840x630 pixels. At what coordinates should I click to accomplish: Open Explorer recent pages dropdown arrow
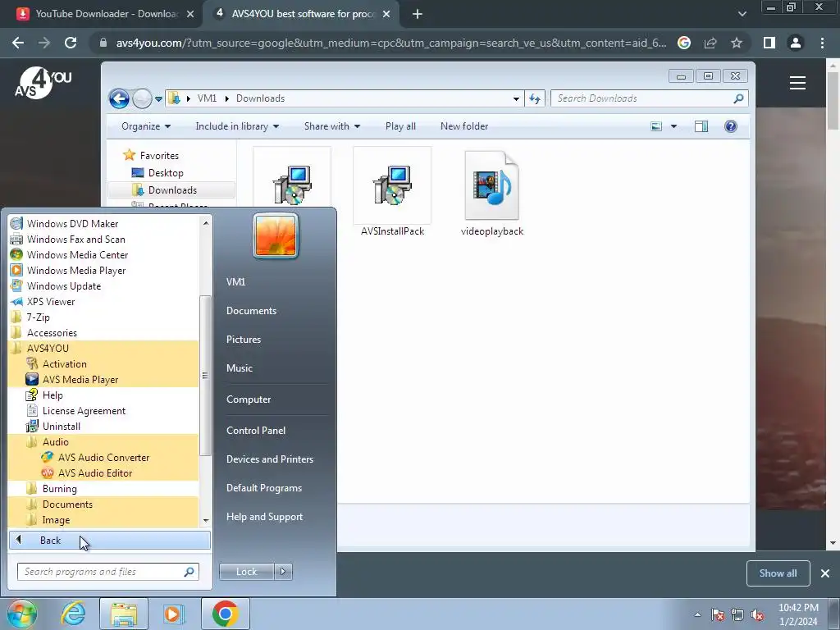tap(158, 99)
